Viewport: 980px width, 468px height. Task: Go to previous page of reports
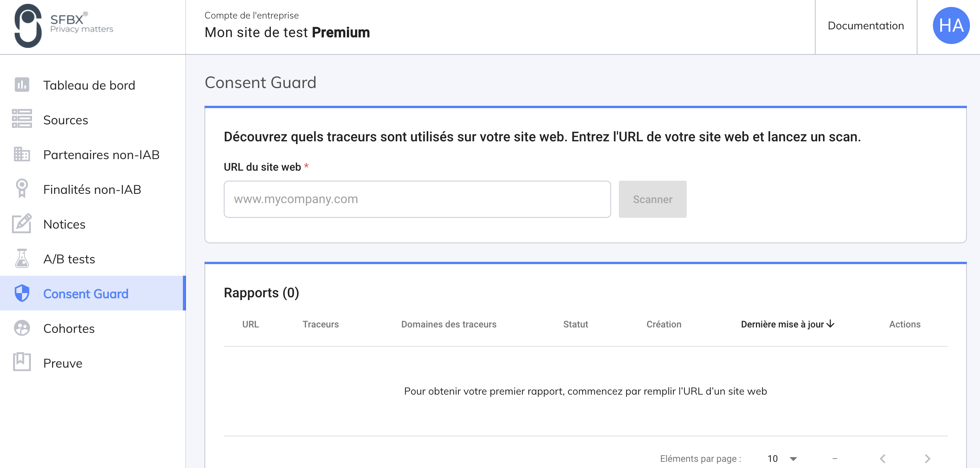tap(883, 459)
